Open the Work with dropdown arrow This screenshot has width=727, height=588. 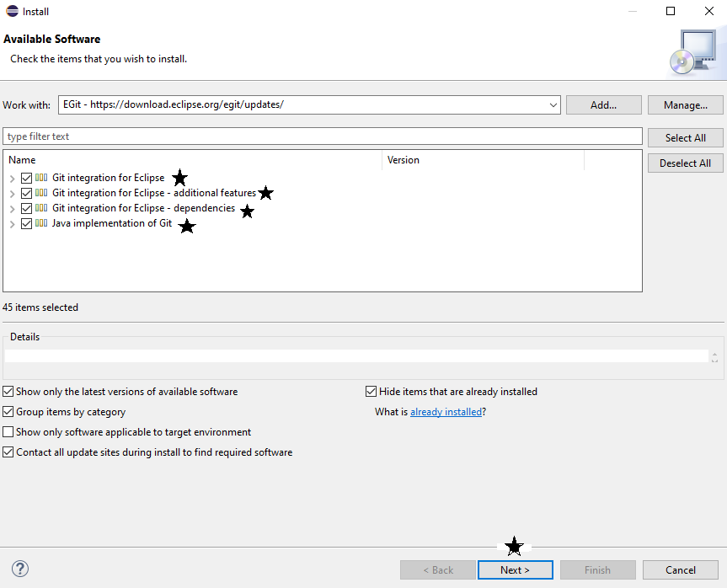point(553,105)
